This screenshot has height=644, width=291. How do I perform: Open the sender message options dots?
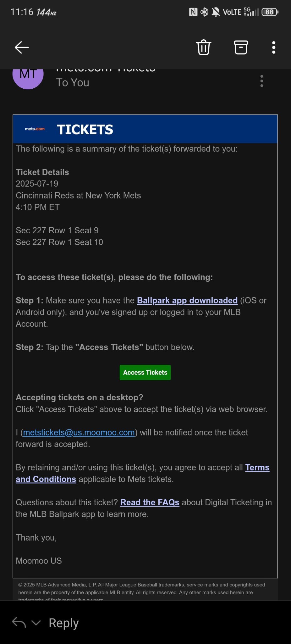(x=262, y=81)
